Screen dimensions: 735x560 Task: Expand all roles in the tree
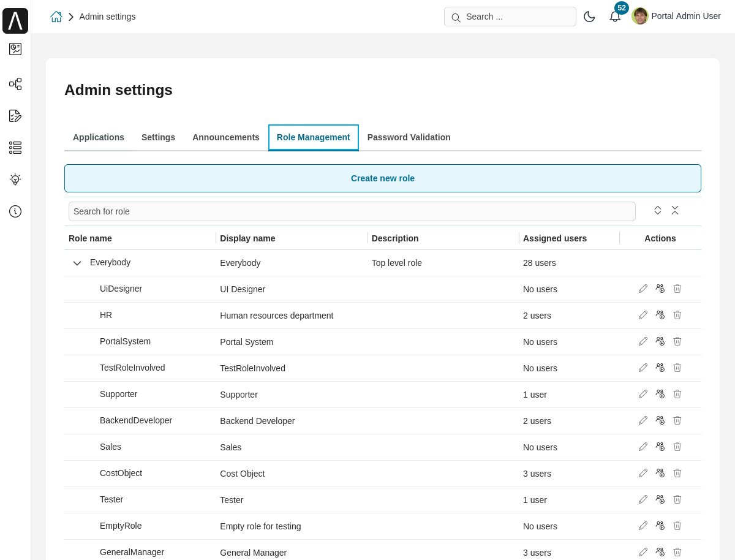coord(657,210)
